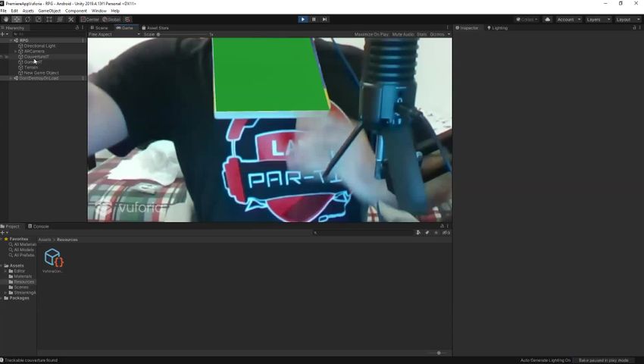Select the Transform tool
The width and height of the screenshot is (644, 364).
(60, 19)
